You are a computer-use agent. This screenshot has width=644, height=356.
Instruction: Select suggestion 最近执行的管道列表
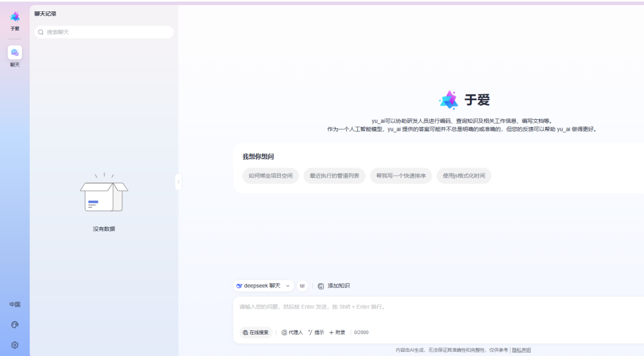pos(335,176)
